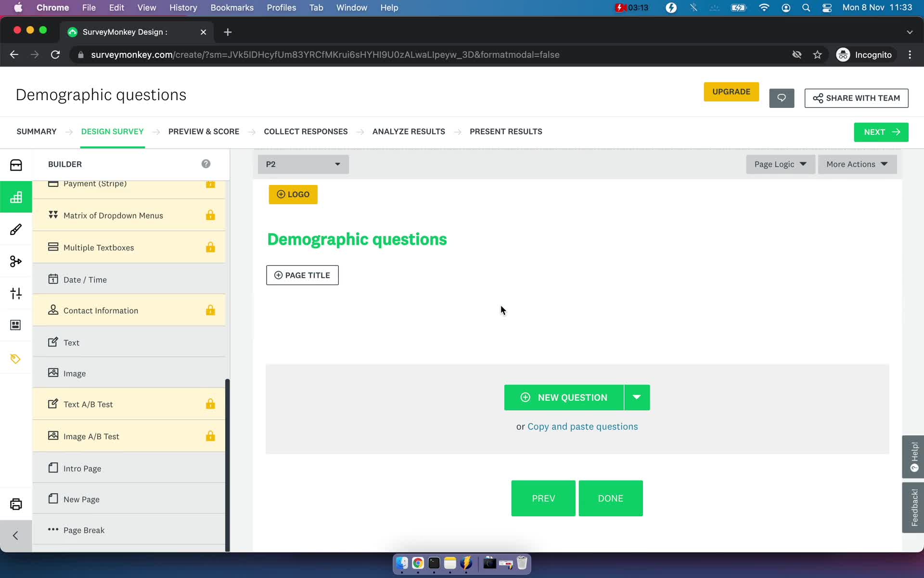Click the Analytics/Results icon in sidebar
Image resolution: width=924 pixels, height=578 pixels.
pyautogui.click(x=16, y=197)
